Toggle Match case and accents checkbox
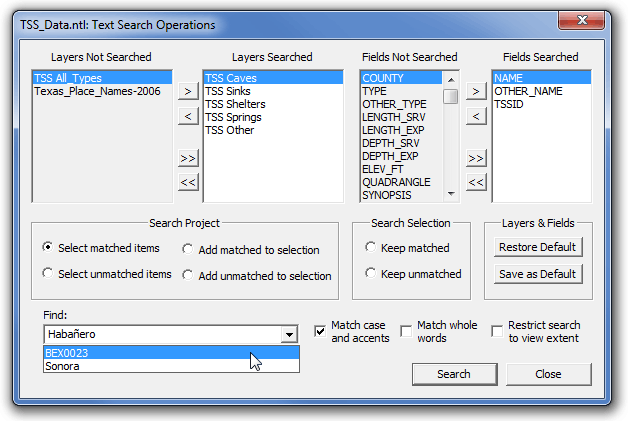This screenshot has height=421, width=628. tap(320, 331)
